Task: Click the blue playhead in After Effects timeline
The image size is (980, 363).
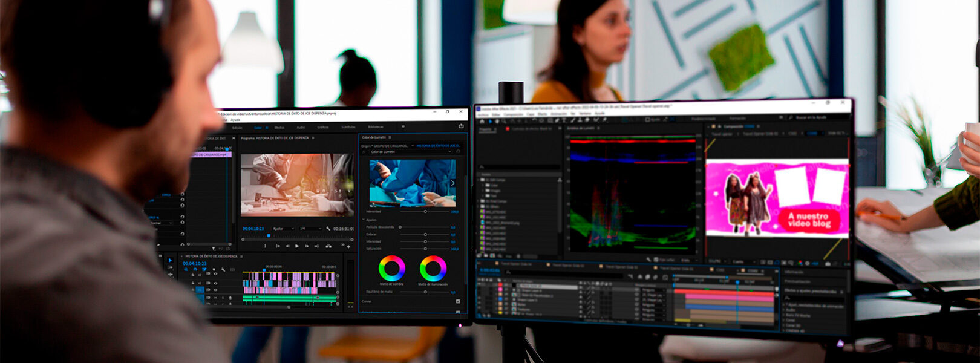Action: pos(737,282)
